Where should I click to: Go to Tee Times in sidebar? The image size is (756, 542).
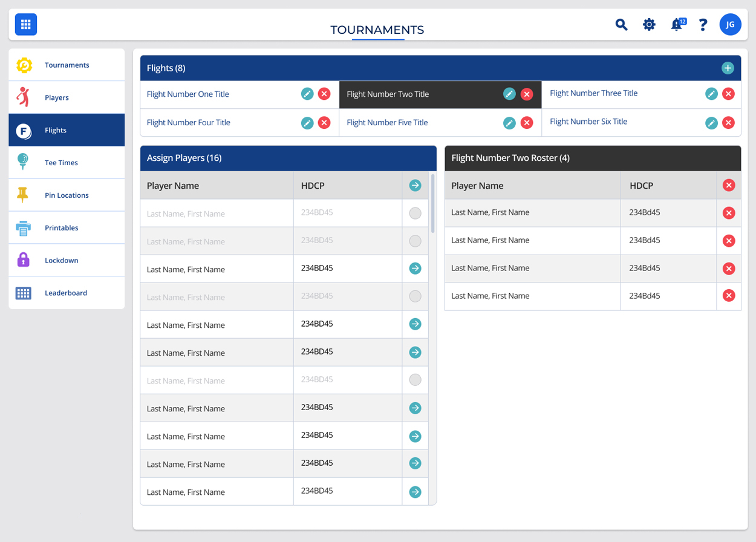click(61, 163)
